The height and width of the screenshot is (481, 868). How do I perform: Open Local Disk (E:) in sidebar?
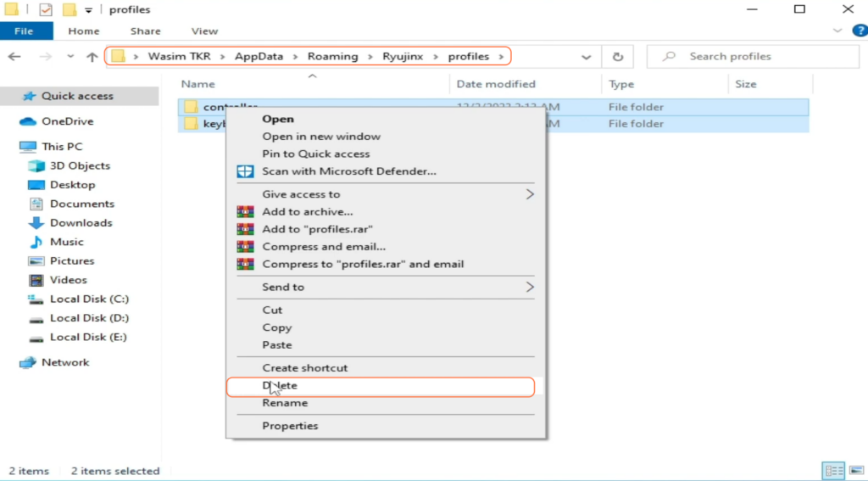[x=88, y=337]
